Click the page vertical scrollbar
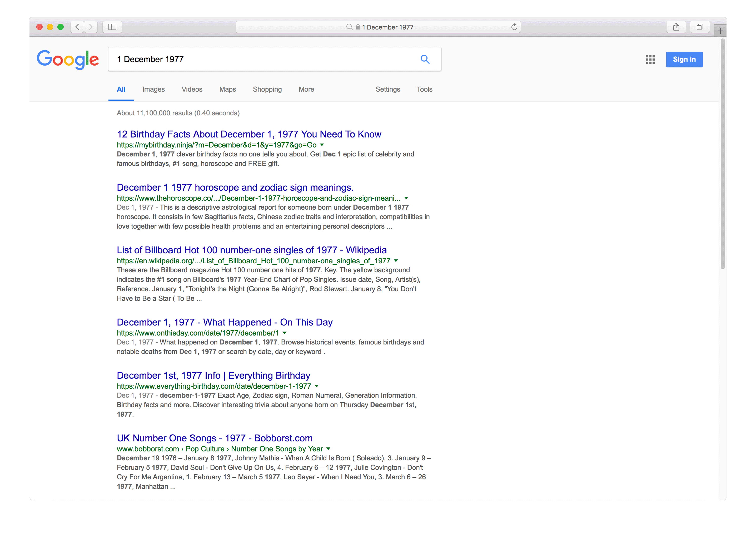756x542 pixels. click(722, 154)
